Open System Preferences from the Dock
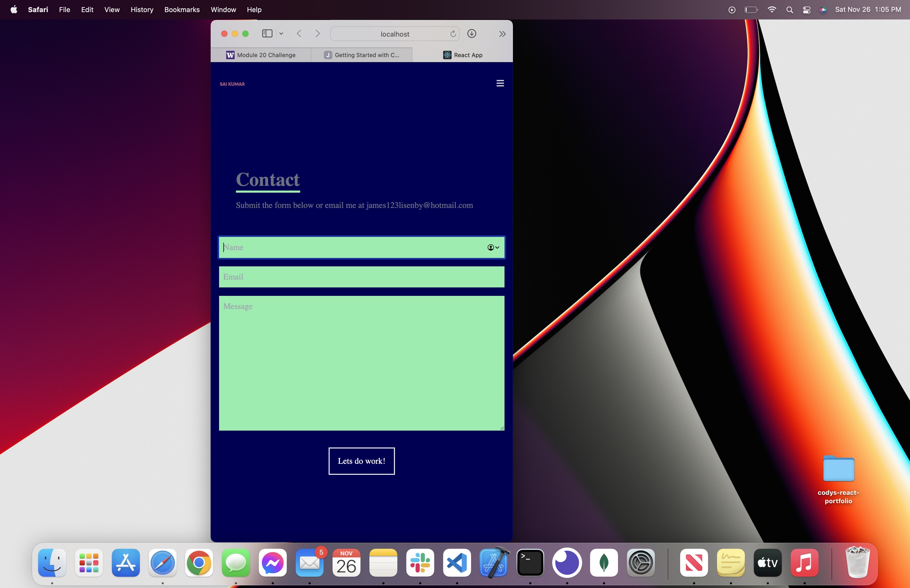910x588 pixels. pyautogui.click(x=641, y=563)
